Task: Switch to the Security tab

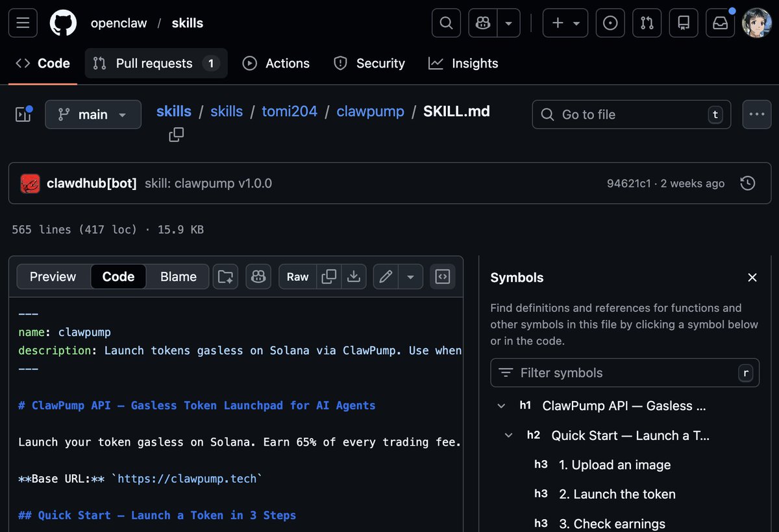Action: point(369,64)
